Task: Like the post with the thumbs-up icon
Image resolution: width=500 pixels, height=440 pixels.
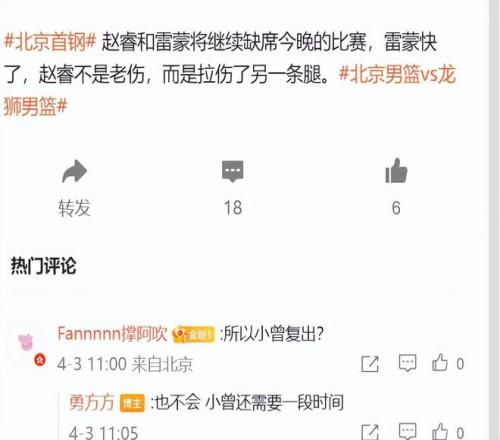Action: click(396, 171)
